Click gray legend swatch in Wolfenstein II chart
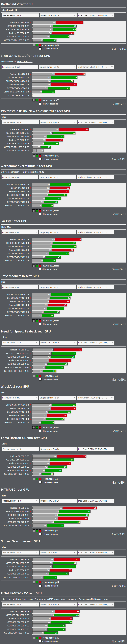Viewport: 127px width, 644px height. (34, 156)
